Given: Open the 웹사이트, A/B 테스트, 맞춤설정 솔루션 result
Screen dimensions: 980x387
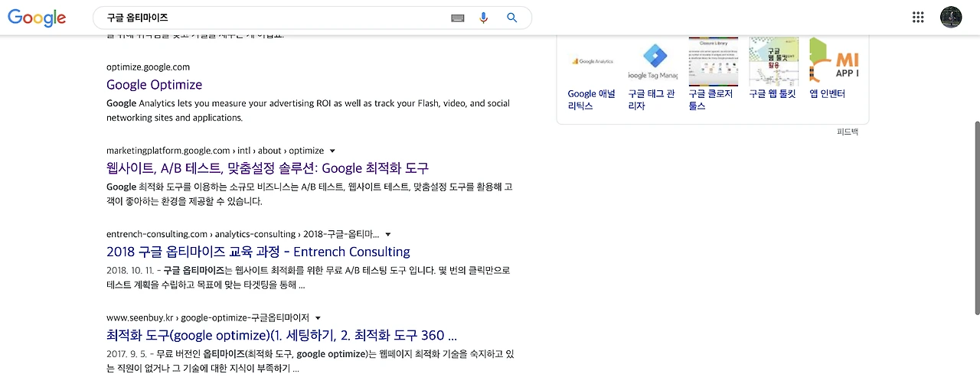Looking at the screenshot, I should [267, 167].
